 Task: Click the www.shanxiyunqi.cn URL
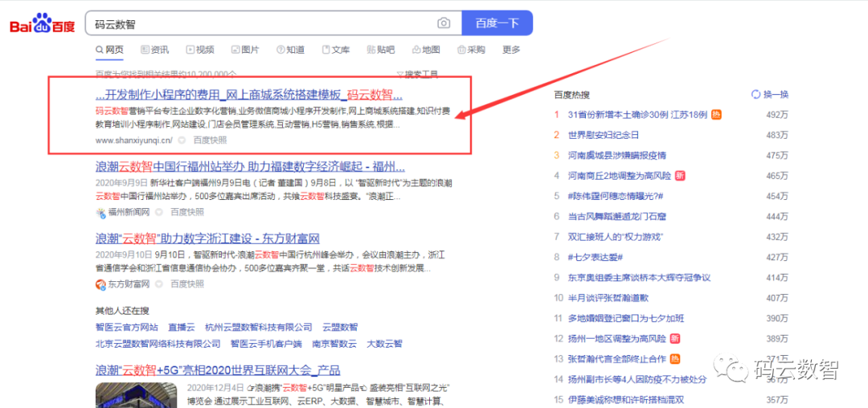click(134, 140)
